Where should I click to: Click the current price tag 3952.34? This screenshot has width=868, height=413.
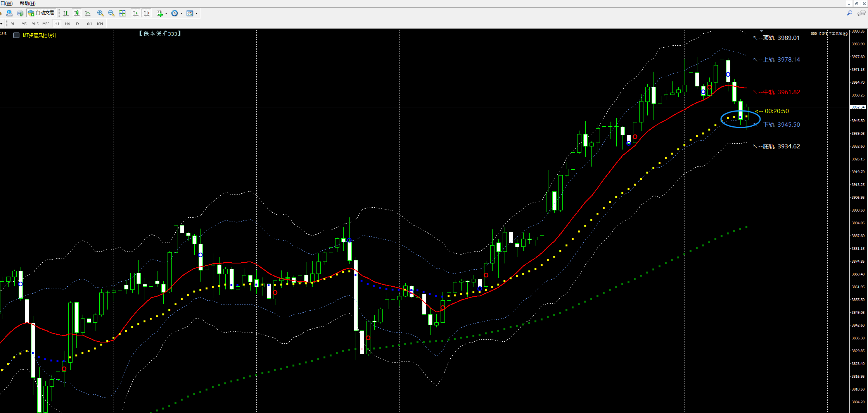coord(858,107)
